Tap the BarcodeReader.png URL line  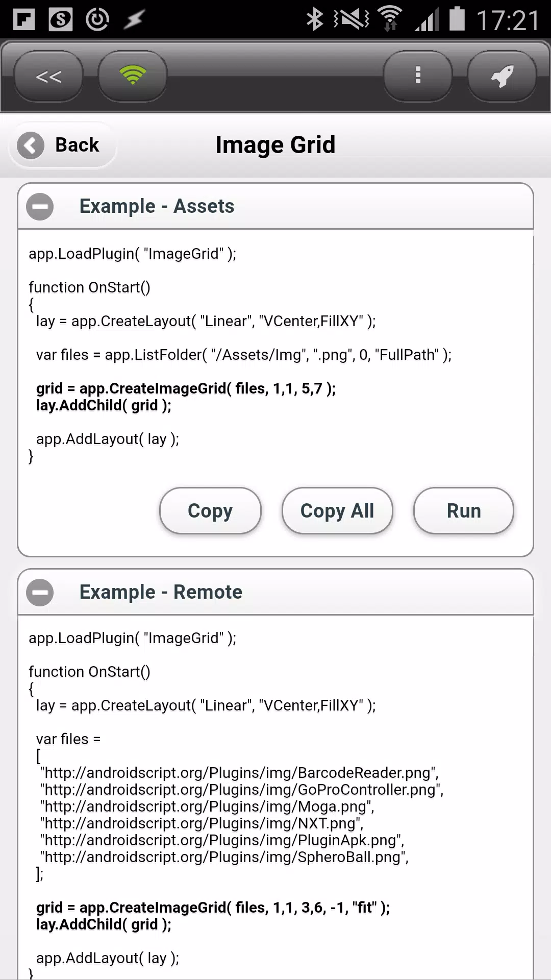click(239, 773)
